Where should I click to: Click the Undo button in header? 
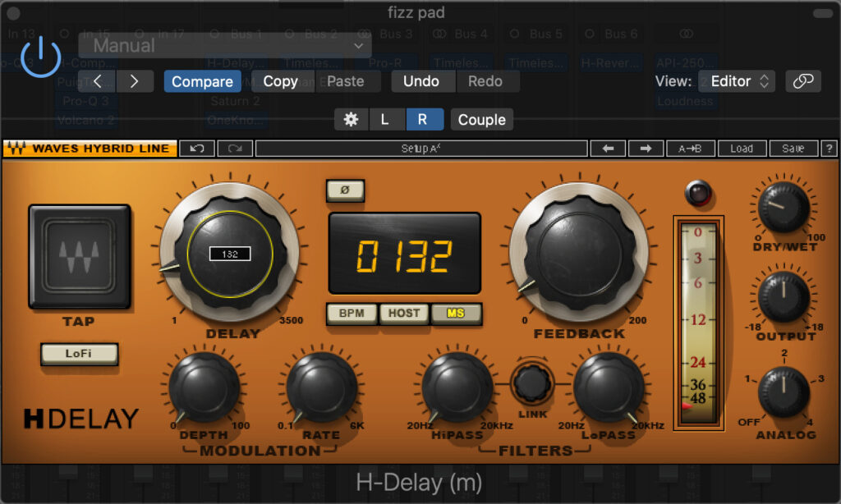[421, 81]
